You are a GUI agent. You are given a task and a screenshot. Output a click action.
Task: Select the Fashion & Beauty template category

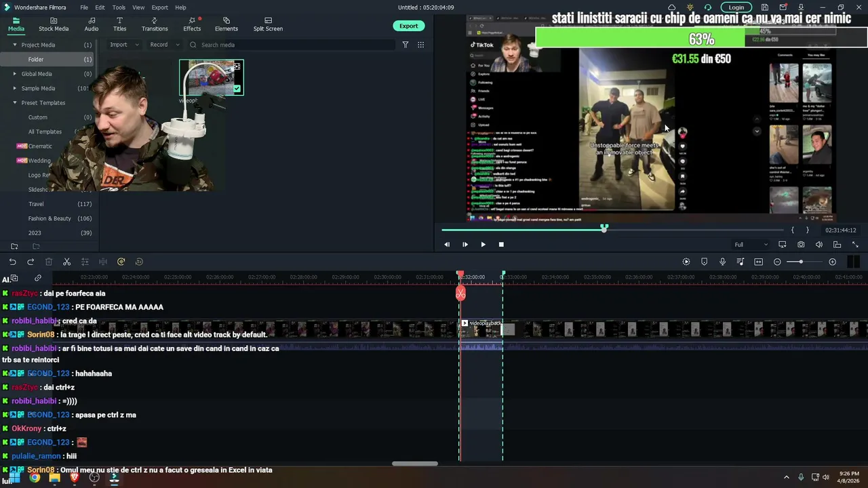(50, 218)
